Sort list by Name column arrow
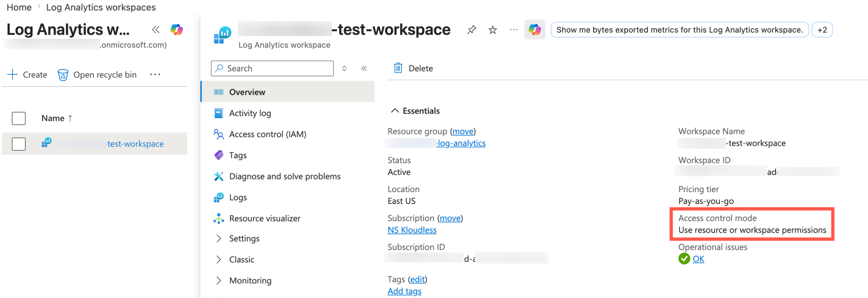The width and height of the screenshot is (868, 298). click(x=70, y=118)
